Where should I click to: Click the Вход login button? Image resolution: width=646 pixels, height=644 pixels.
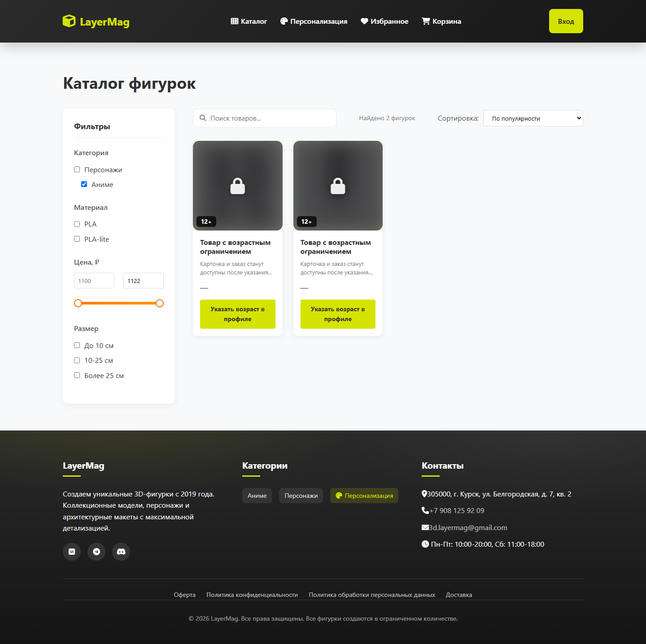566,21
